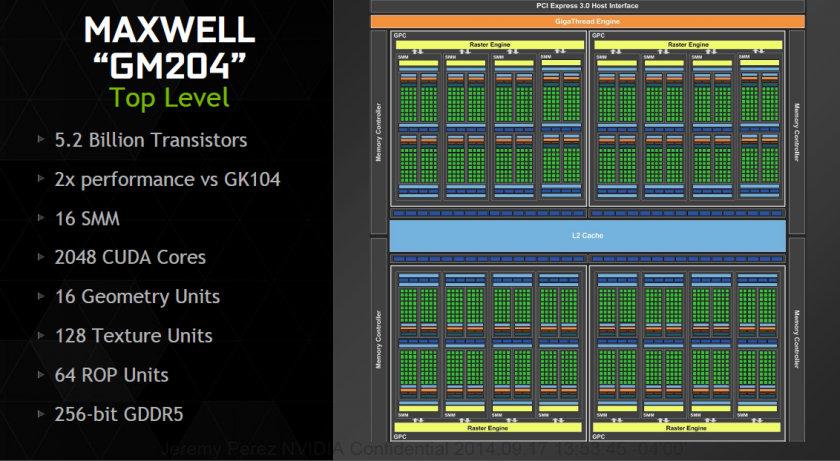Click the blue "L2 Cache" block
This screenshot has width=840, height=461.
587,236
